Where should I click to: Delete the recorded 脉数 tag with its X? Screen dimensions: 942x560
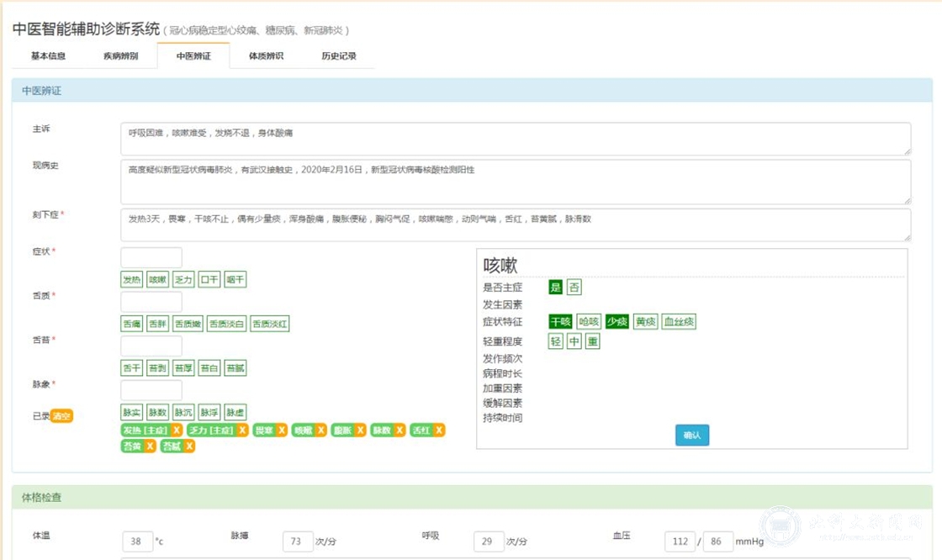400,431
